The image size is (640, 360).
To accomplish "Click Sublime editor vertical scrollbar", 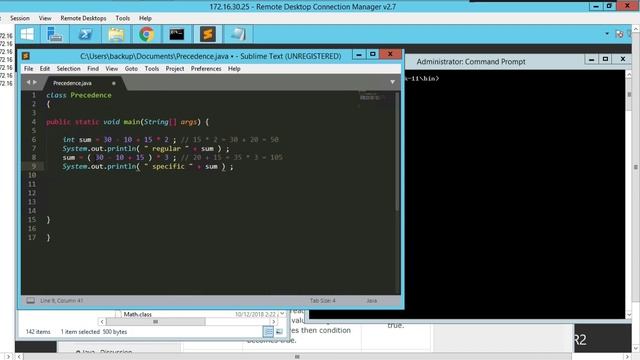I will [397, 151].
